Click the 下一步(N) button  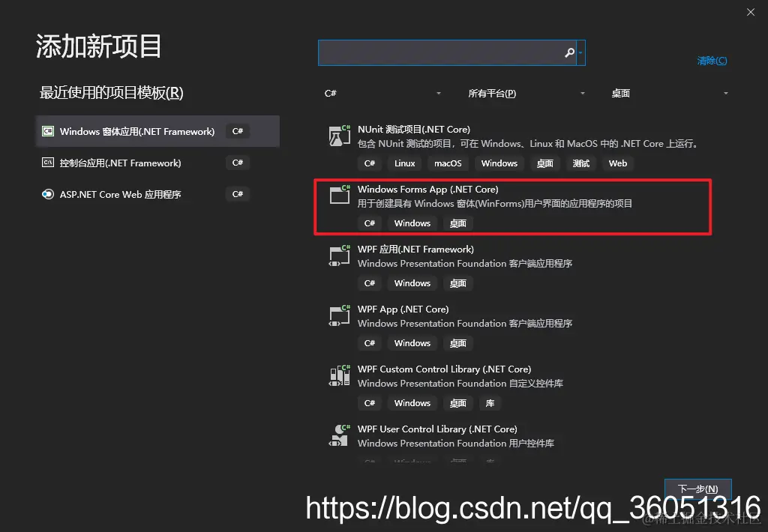point(697,488)
